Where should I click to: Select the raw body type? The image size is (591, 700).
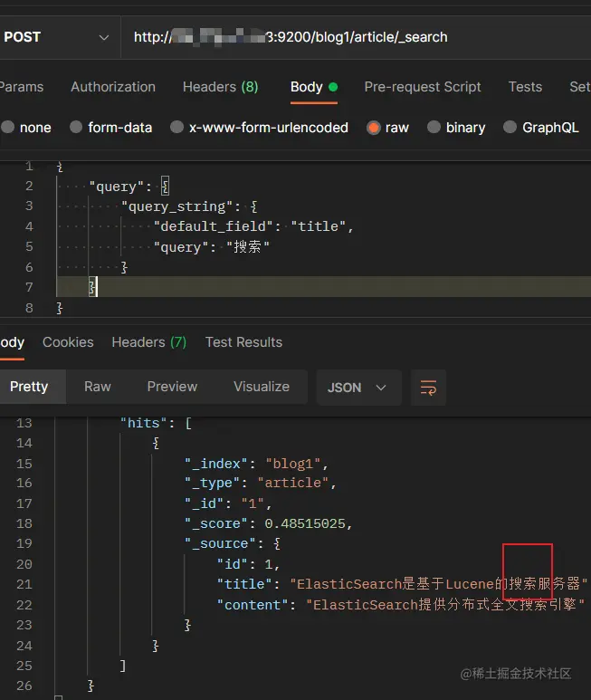(387, 128)
